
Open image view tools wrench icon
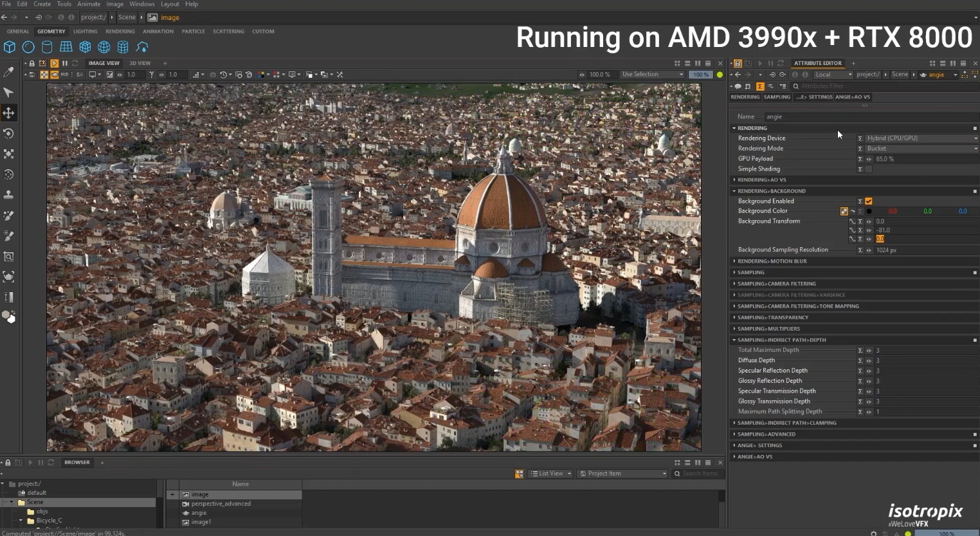[x=340, y=75]
